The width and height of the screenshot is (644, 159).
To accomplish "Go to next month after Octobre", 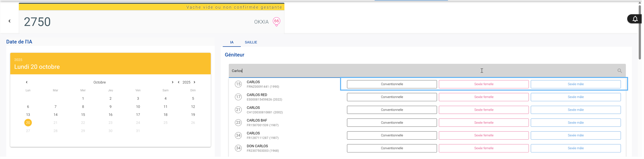I will tap(173, 82).
